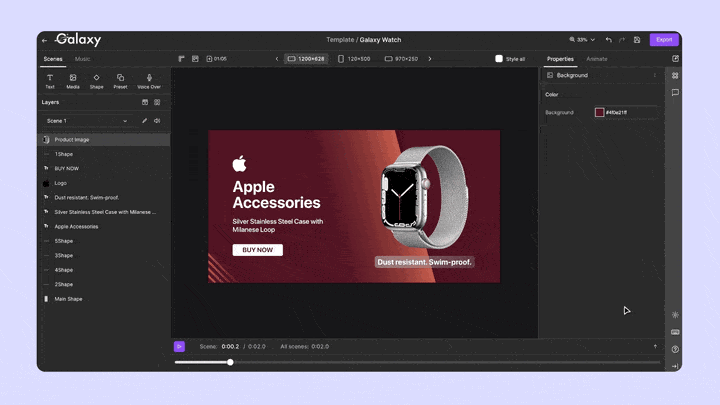Open the 33% zoom dropdown
Screen dimensions: 720x405
[x=582, y=40]
